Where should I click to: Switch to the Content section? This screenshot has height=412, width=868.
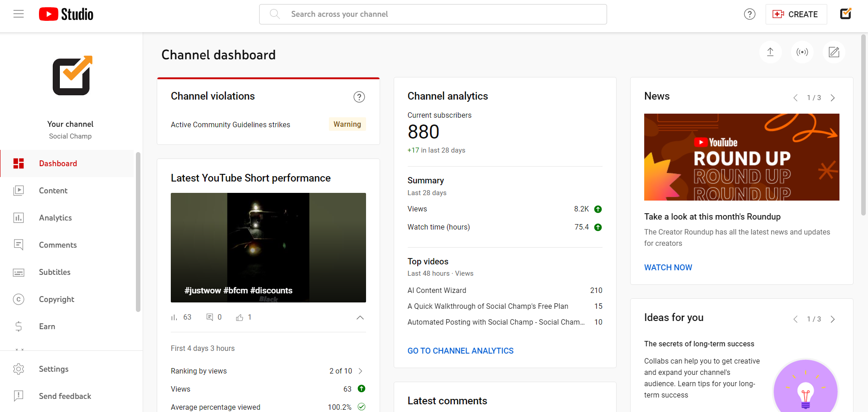[53, 191]
